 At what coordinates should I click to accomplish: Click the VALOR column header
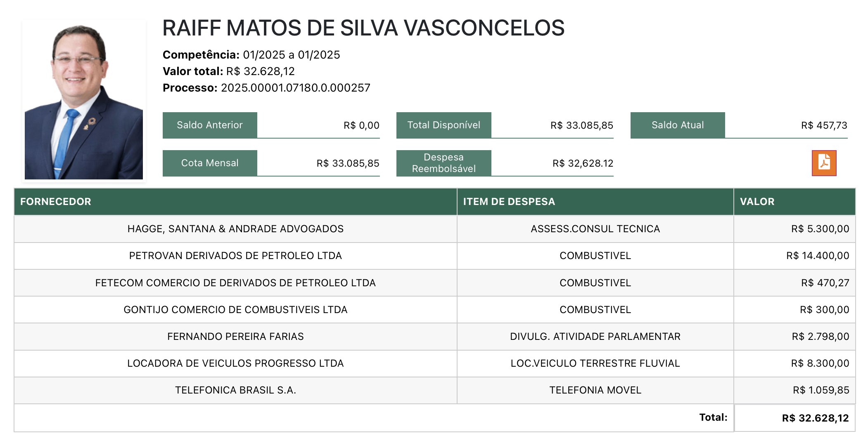pos(757,202)
